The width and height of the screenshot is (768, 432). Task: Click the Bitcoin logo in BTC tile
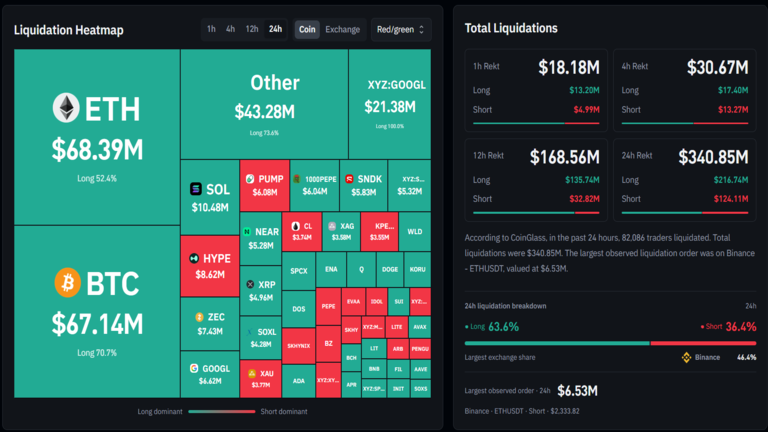coord(67,283)
